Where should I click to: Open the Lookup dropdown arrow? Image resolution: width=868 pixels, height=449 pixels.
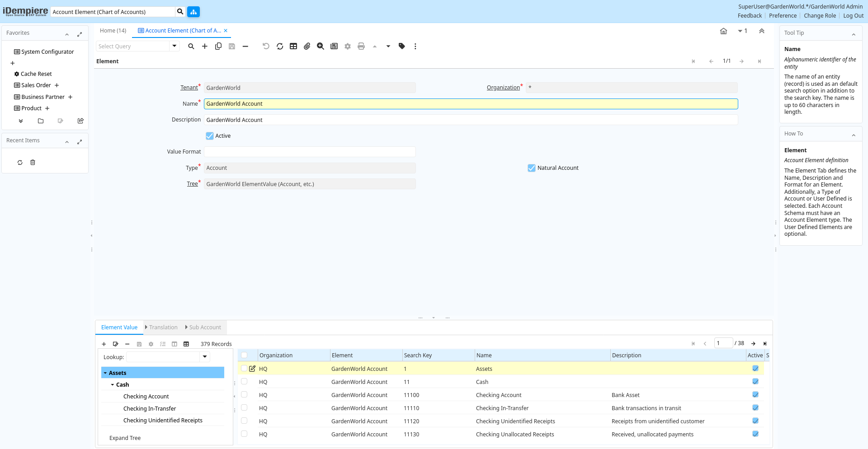pos(205,357)
